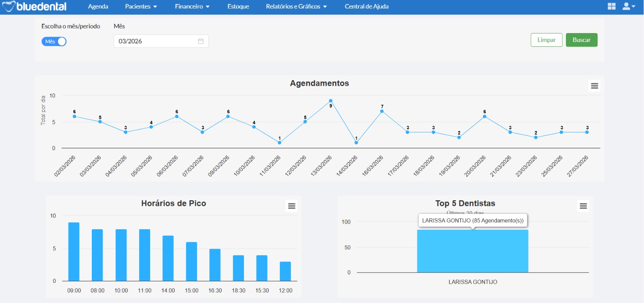Open the user profile icon menu
Image resolution: width=644 pixels, height=303 pixels.
click(629, 6)
